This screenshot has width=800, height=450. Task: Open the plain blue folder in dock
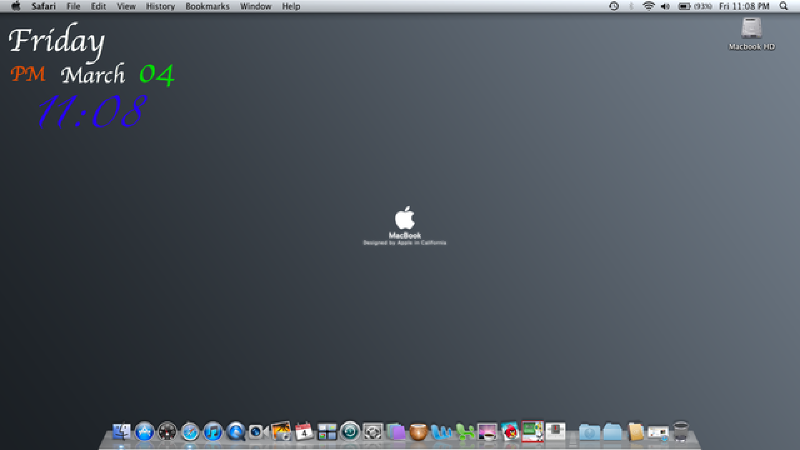click(612, 432)
